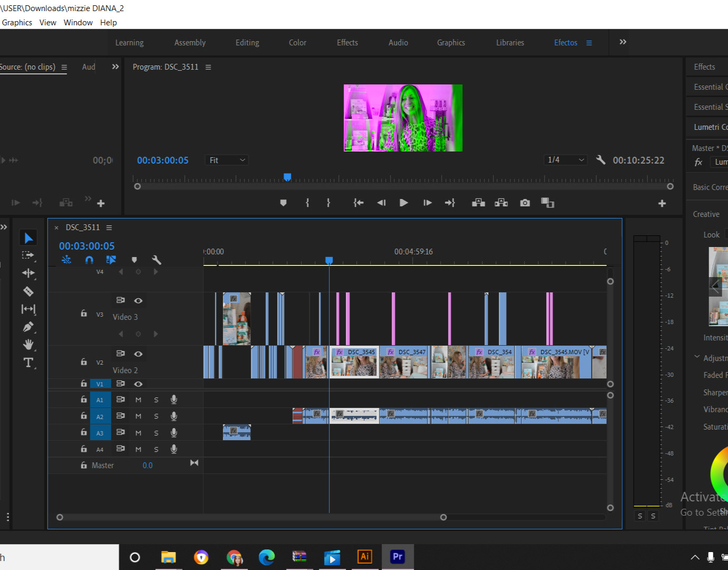This screenshot has width=728, height=570.
Task: Mute audio track A3
Action: tap(138, 433)
